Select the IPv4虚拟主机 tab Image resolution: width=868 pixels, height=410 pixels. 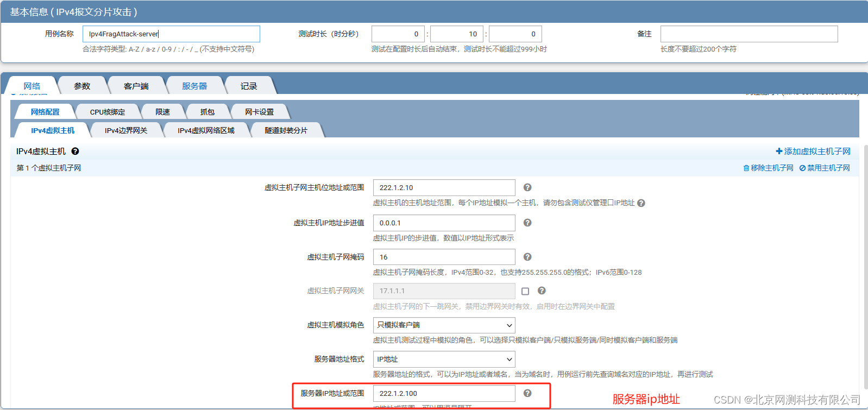[53, 130]
